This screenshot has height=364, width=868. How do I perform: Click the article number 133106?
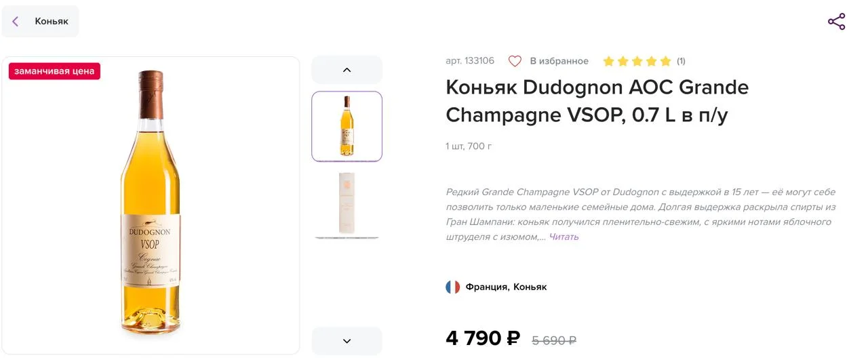(x=470, y=61)
